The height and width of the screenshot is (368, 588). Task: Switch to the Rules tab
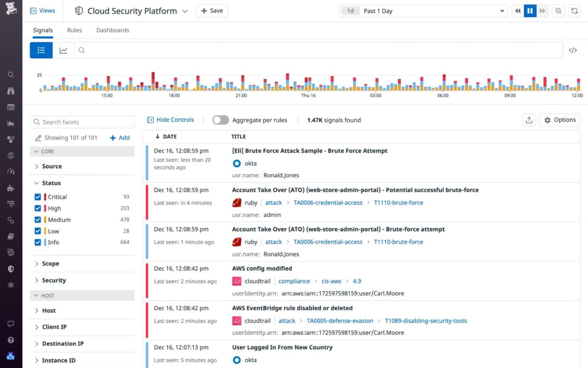(x=74, y=30)
